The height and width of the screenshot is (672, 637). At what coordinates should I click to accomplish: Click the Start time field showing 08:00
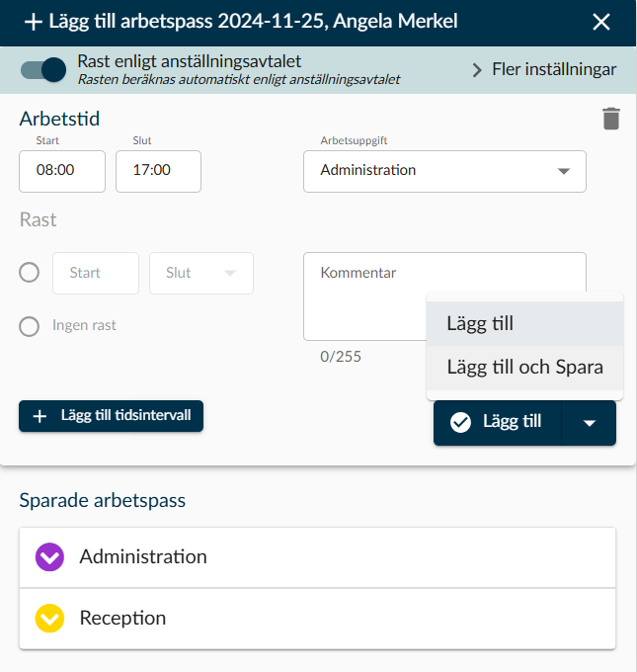pos(62,171)
